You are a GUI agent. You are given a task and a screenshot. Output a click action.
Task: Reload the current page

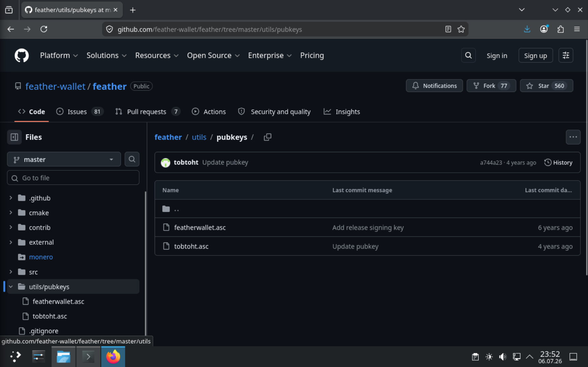(44, 29)
